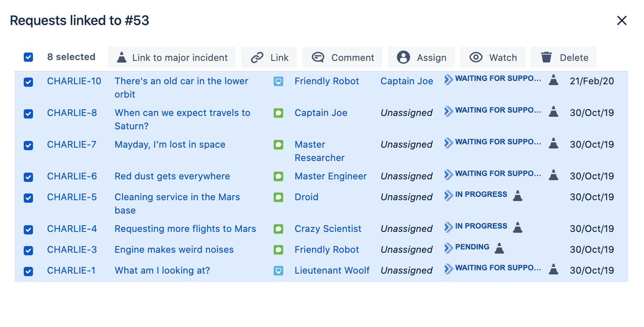Viewport: 644px width, 327px height.
Task: Select the Watch action with eye icon
Action: coord(493,57)
